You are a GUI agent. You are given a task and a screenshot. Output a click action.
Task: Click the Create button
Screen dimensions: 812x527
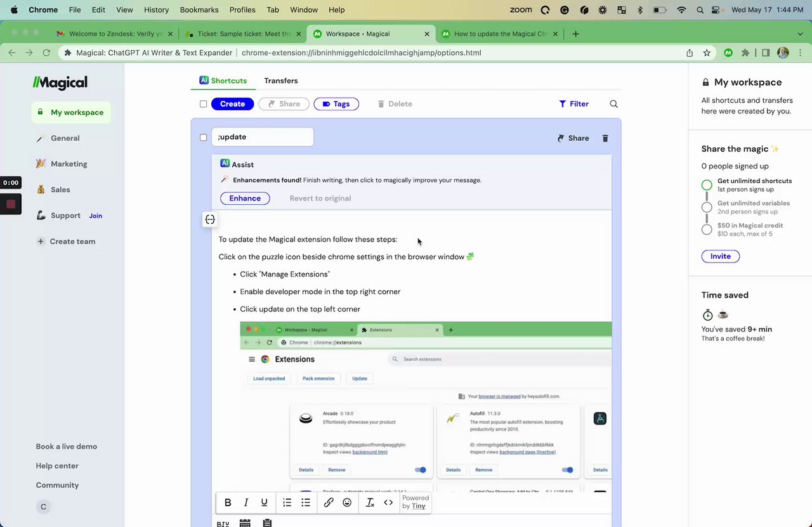click(x=232, y=104)
